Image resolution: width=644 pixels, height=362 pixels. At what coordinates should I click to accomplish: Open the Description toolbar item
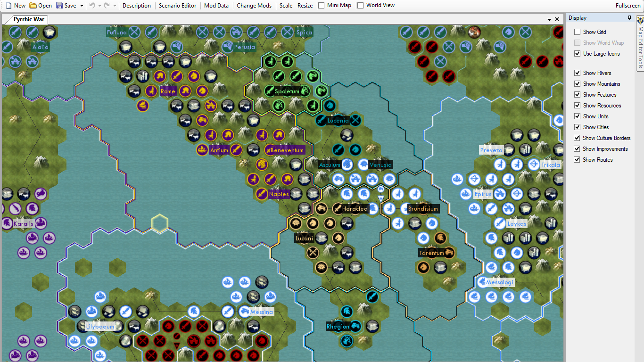137,6
